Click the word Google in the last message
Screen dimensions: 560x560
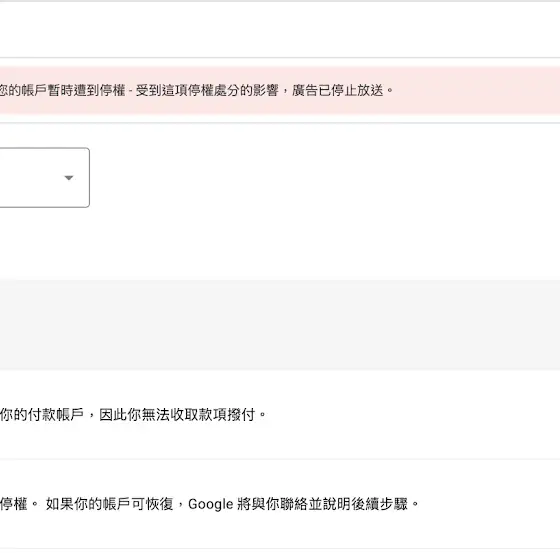point(210,504)
